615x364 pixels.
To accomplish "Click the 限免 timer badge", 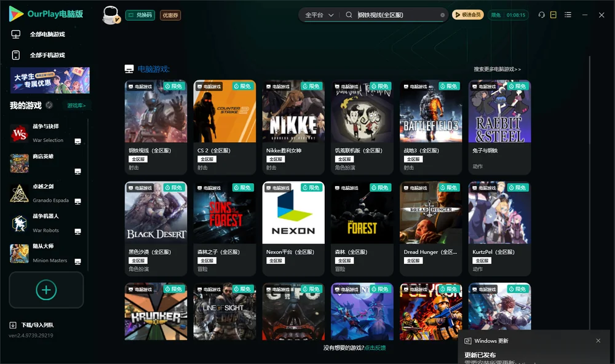I will pos(508,15).
